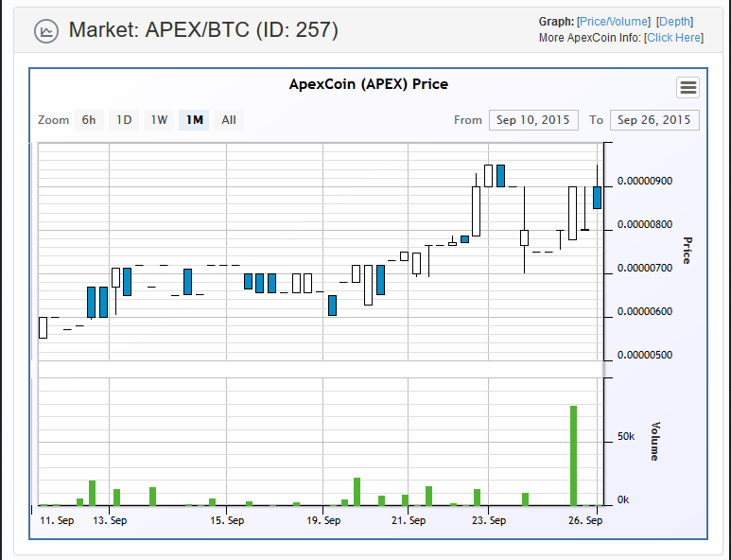
Task: Switch to Depth graph
Action: click(x=674, y=22)
